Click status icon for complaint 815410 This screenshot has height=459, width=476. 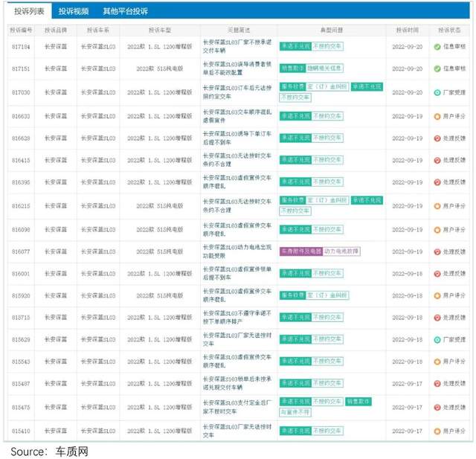coord(437,431)
